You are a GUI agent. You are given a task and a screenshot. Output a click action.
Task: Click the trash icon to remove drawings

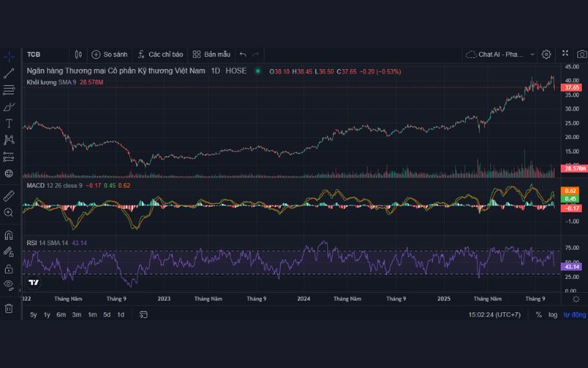[9, 308]
